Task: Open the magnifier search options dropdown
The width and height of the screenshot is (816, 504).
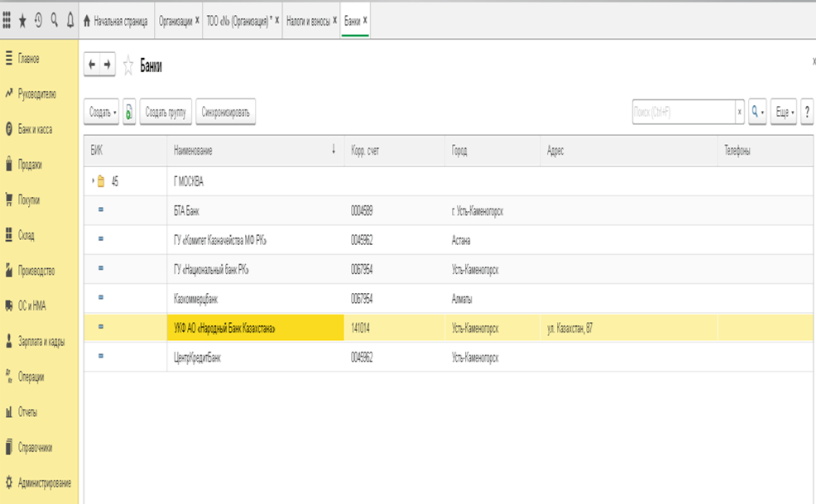Action: pos(757,112)
